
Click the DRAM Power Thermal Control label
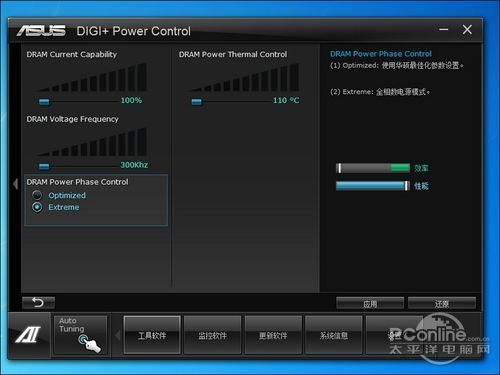click(233, 54)
